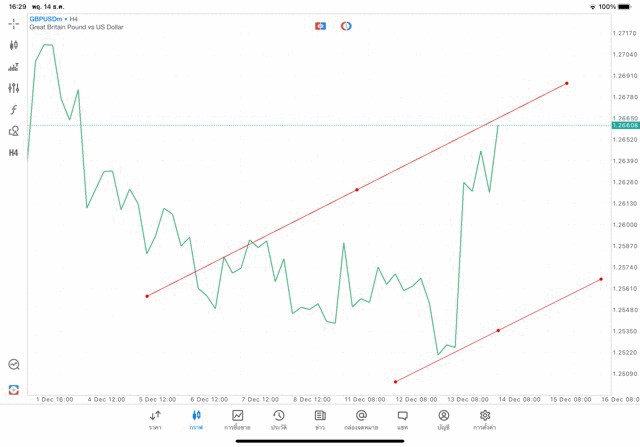Select the upper red trendline's middle anchor point
640x447 pixels.
coord(357,189)
